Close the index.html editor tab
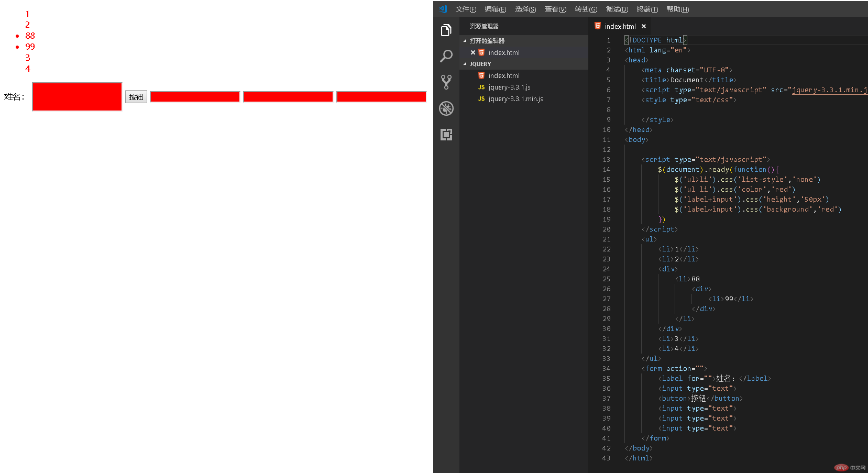 click(644, 26)
